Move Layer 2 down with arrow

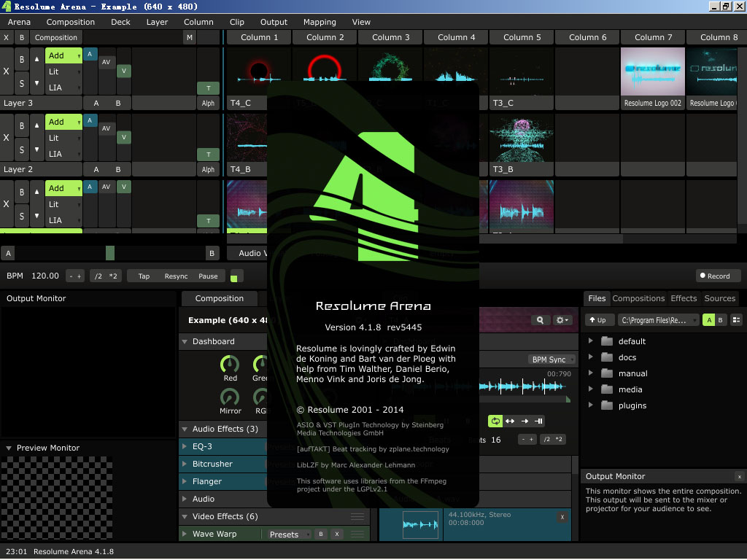tap(36, 149)
